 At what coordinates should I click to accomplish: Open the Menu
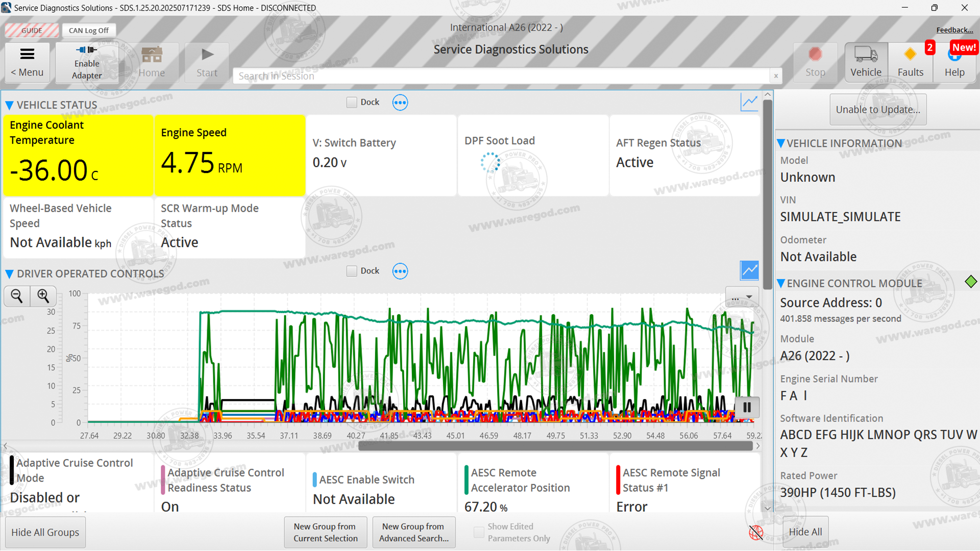click(x=28, y=62)
